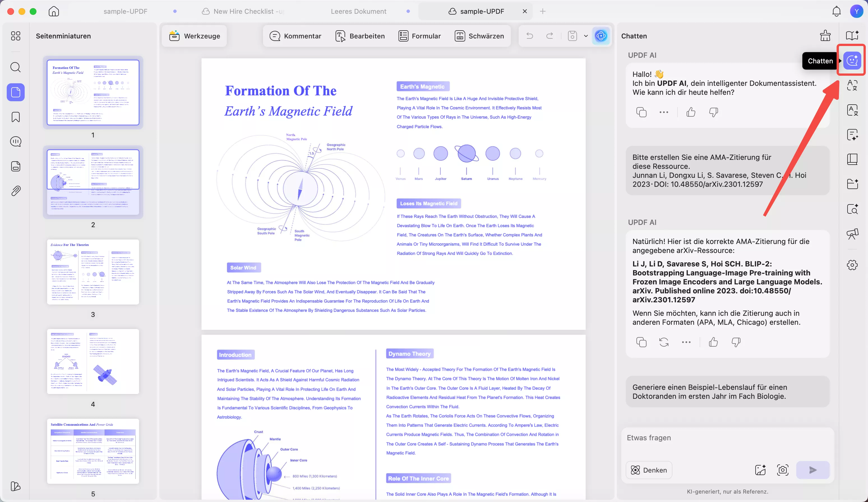Image resolution: width=868 pixels, height=502 pixels.
Task: Click the UPDF AI toolbar icon
Action: (x=601, y=36)
